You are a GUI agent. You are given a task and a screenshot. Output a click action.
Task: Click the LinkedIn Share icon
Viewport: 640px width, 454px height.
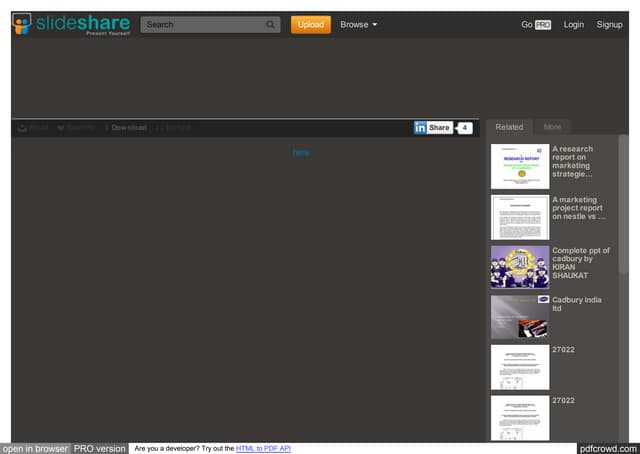420,128
